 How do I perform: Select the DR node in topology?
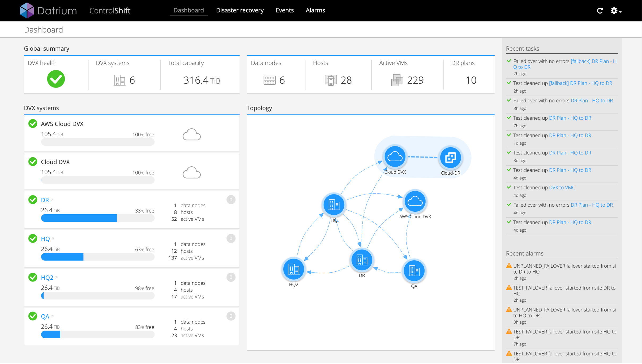coord(362,260)
